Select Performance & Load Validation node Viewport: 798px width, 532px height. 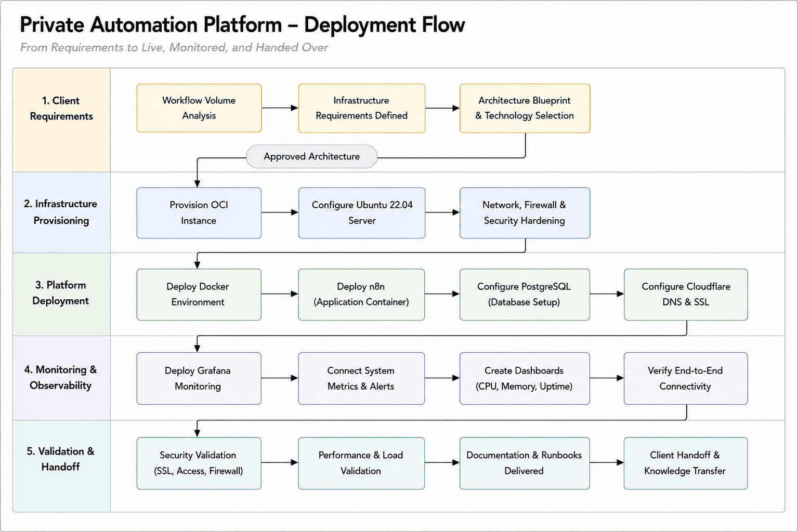362,463
